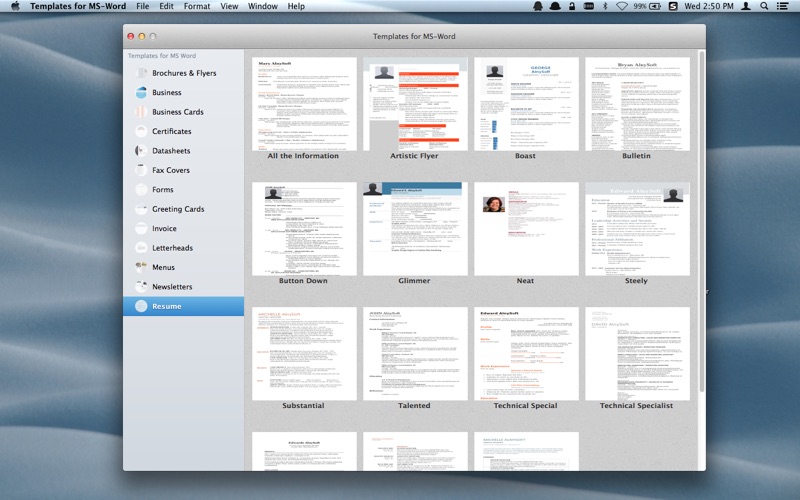Screen dimensions: 800x500
Task: Click the user account menu bar icon
Action: (x=746, y=6)
